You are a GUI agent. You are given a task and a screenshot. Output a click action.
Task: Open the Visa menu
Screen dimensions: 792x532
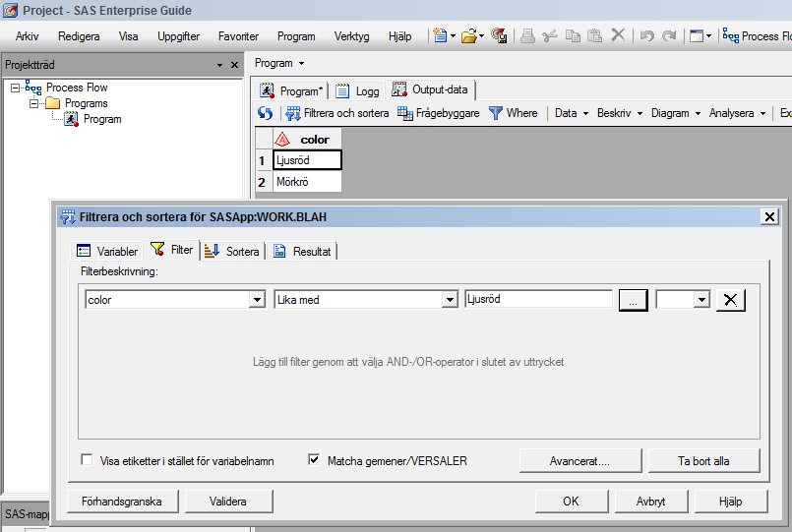[128, 36]
